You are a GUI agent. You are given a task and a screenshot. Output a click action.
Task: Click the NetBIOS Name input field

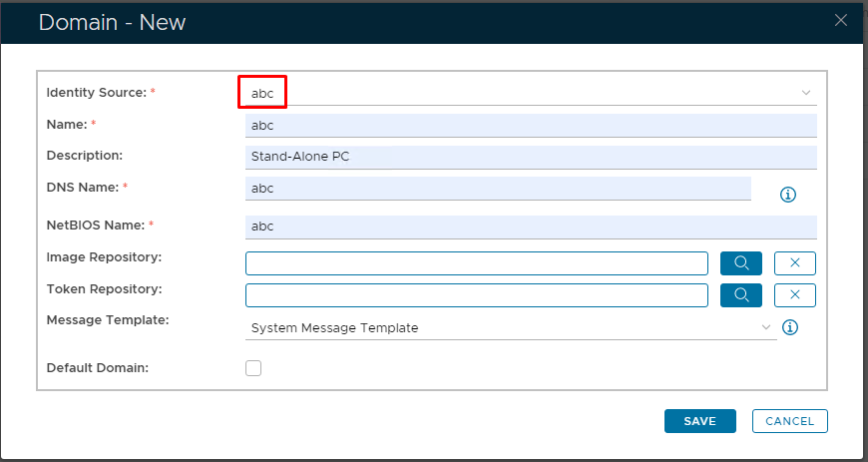530,227
